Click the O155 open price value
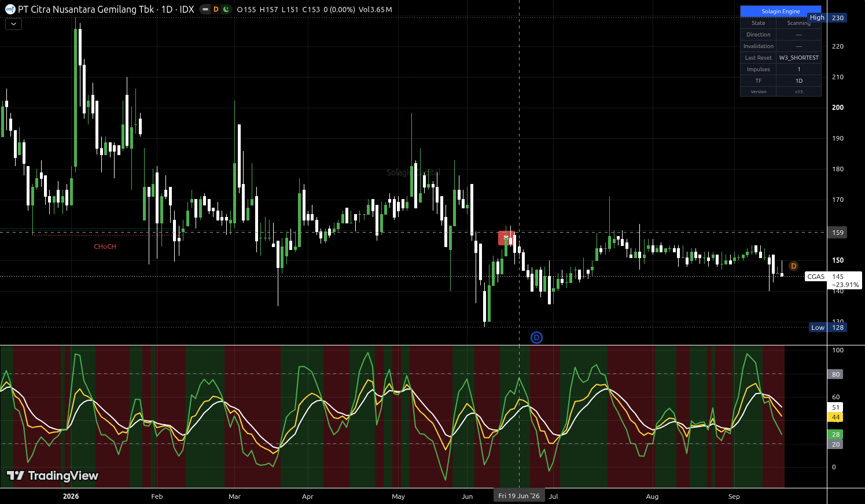This screenshot has width=865, height=504. 246,9
